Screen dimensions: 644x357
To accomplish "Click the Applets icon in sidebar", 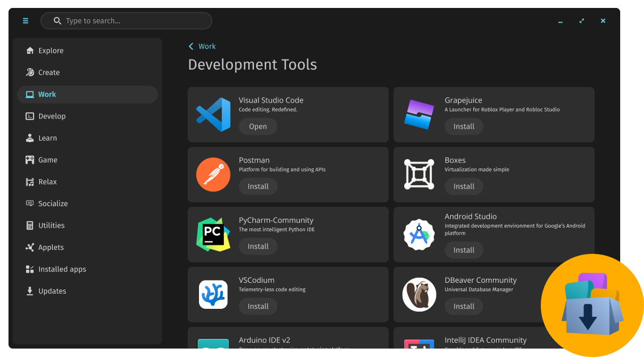I will (x=29, y=247).
